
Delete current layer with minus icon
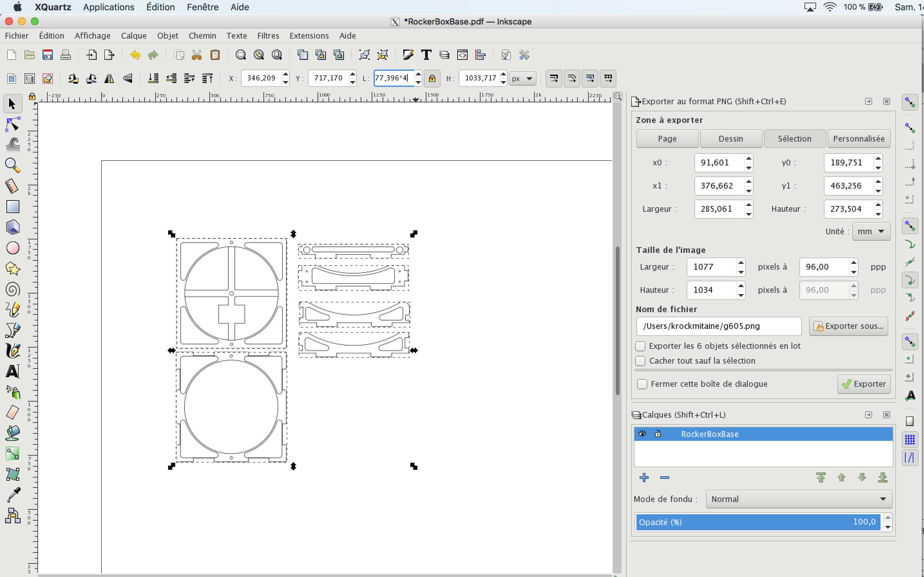point(664,477)
